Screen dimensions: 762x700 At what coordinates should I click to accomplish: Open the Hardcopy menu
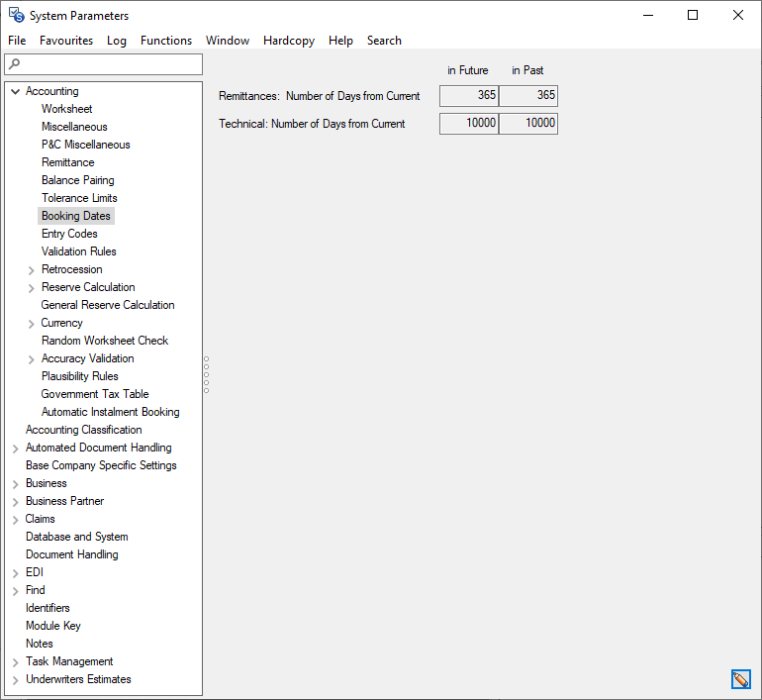coord(289,41)
